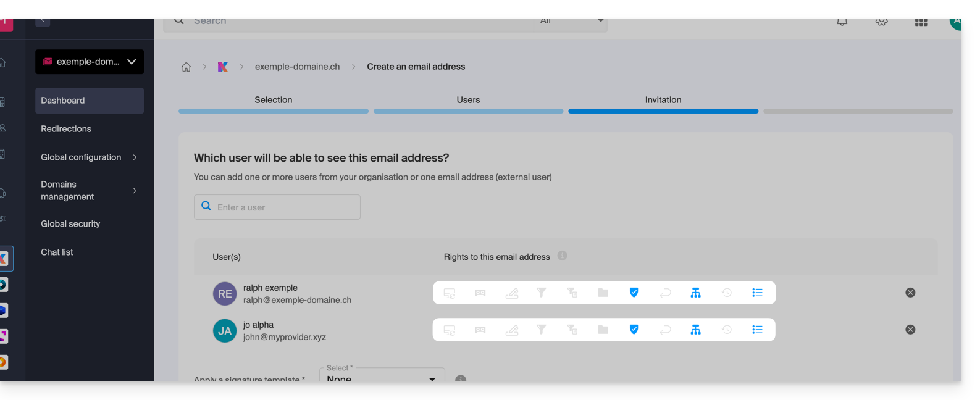Image resolution: width=980 pixels, height=400 pixels.
Task: Enable the filter right for jo alpha
Action: click(541, 330)
